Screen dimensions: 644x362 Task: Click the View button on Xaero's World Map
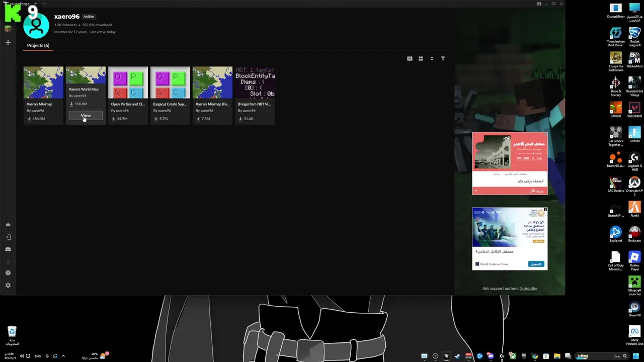[x=86, y=116]
